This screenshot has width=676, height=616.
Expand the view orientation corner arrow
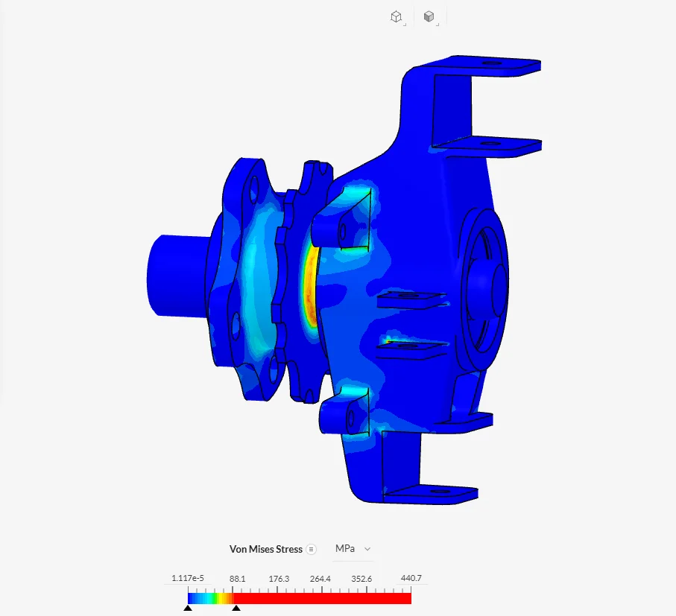(405, 25)
